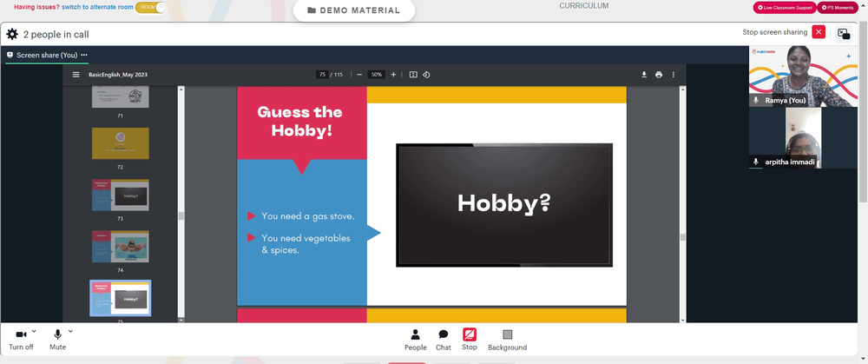The height and width of the screenshot is (364, 868).
Task: Rotate the document counterclockwise
Action: (x=426, y=75)
